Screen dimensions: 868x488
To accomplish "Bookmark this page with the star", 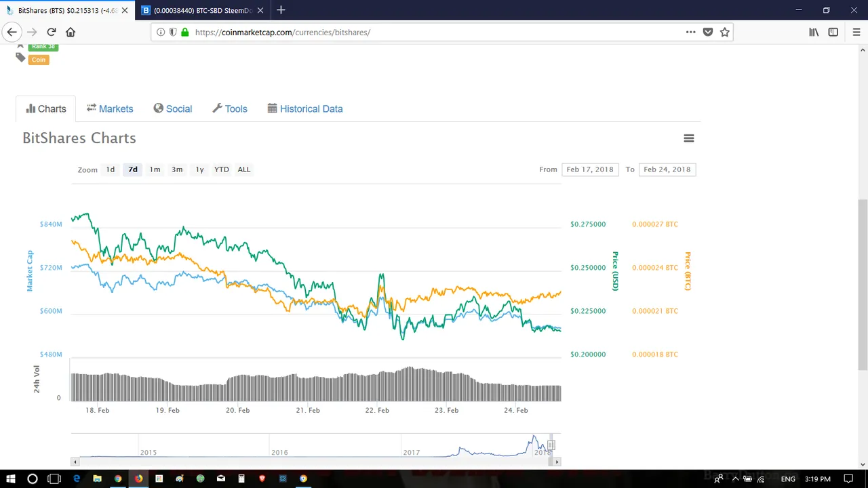I will [x=725, y=32].
